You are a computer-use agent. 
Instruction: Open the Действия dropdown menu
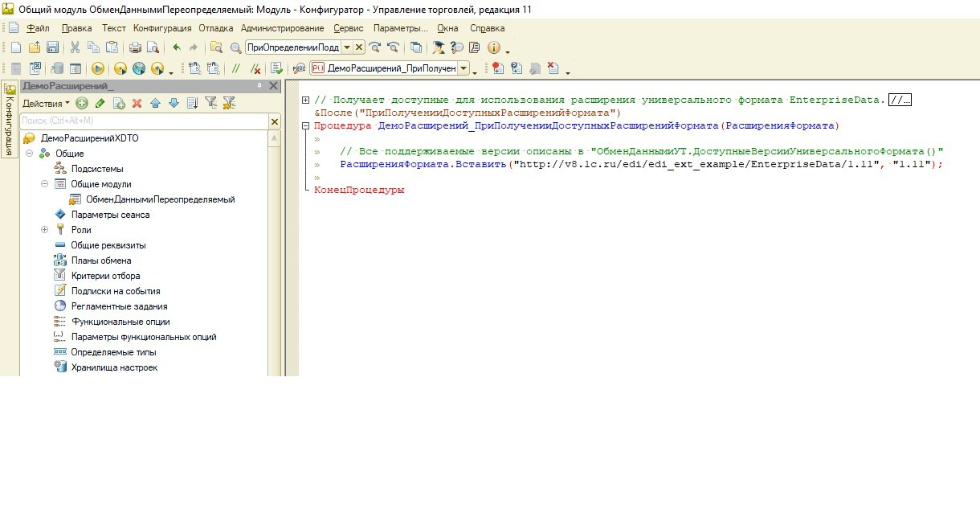coord(46,103)
